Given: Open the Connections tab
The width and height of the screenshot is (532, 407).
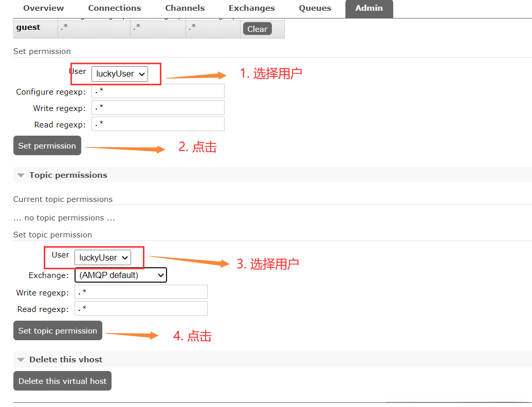Looking at the screenshot, I should click(x=114, y=8).
